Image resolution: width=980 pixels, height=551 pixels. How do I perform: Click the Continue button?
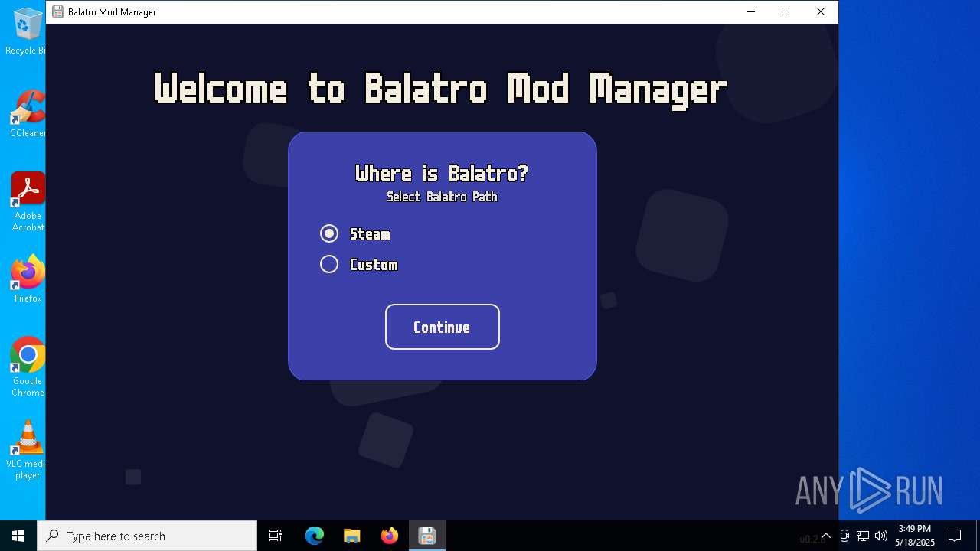coord(443,327)
